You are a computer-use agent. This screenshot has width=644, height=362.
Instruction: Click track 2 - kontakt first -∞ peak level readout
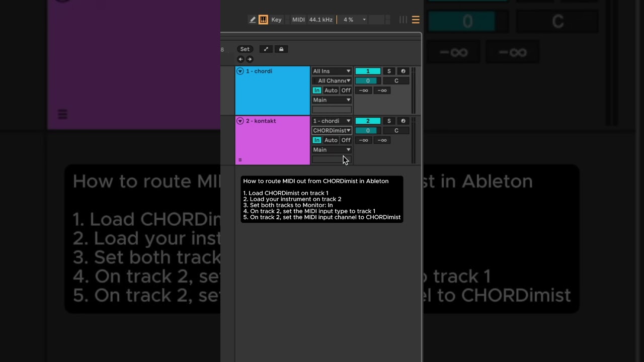[364, 140]
